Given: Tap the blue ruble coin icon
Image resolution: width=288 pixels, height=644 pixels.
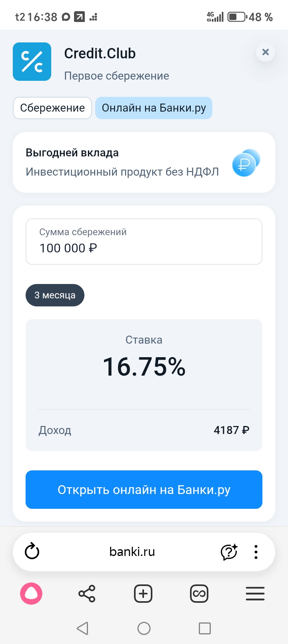Looking at the screenshot, I should click(x=245, y=163).
